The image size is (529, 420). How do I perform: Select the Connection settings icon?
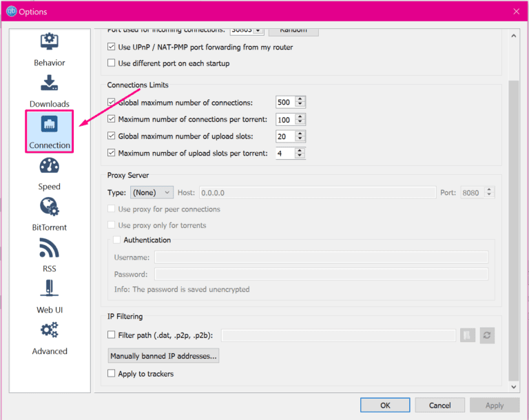tap(50, 124)
